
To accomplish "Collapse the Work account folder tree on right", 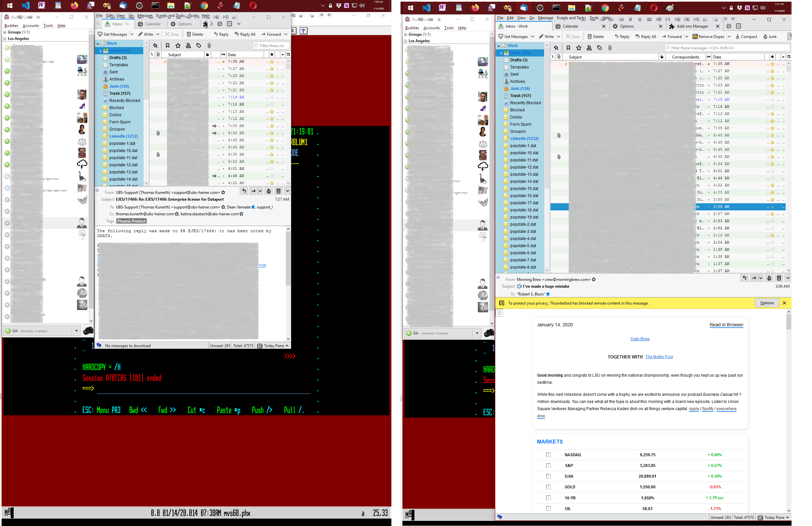I will 499,46.
